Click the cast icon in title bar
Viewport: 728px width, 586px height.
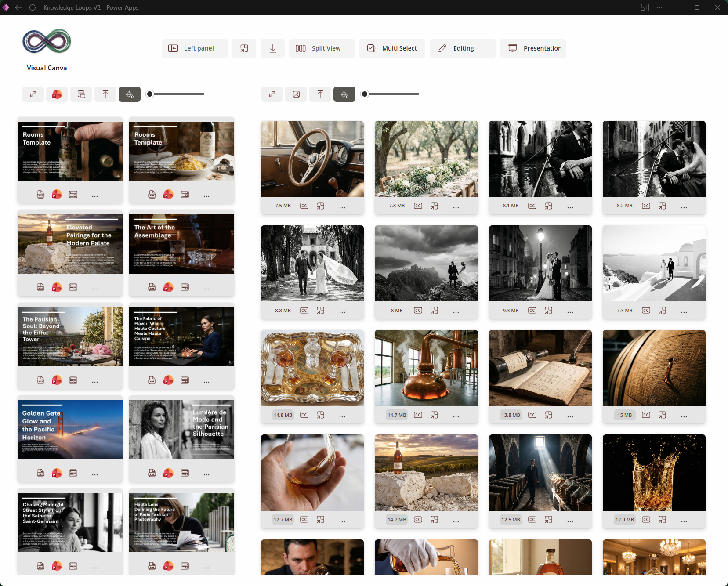tap(645, 7)
